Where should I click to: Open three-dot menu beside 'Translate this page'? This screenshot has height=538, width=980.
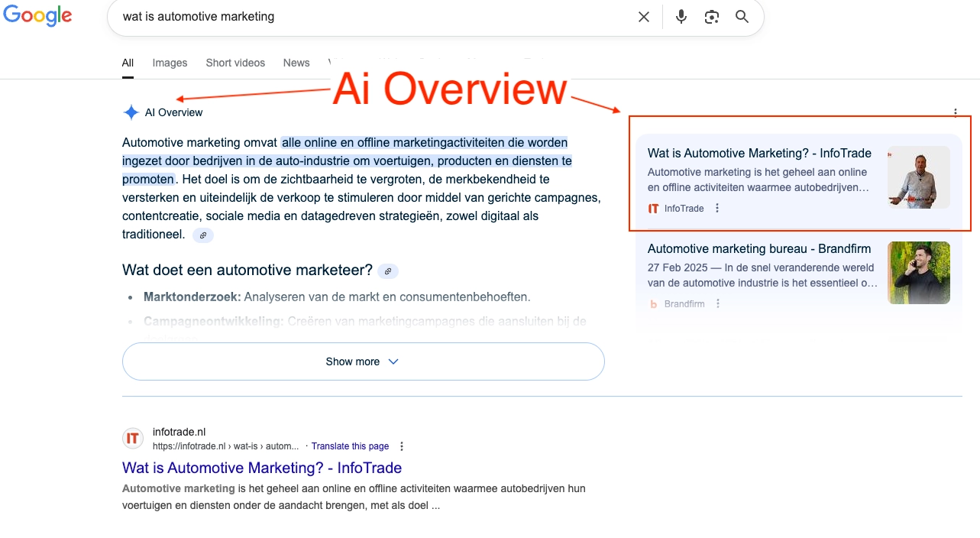[402, 446]
